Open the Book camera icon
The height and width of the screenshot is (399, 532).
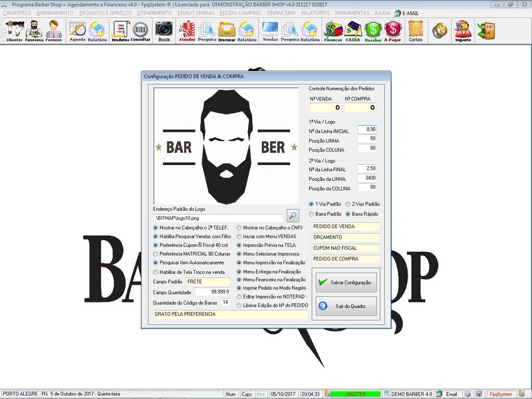164,31
